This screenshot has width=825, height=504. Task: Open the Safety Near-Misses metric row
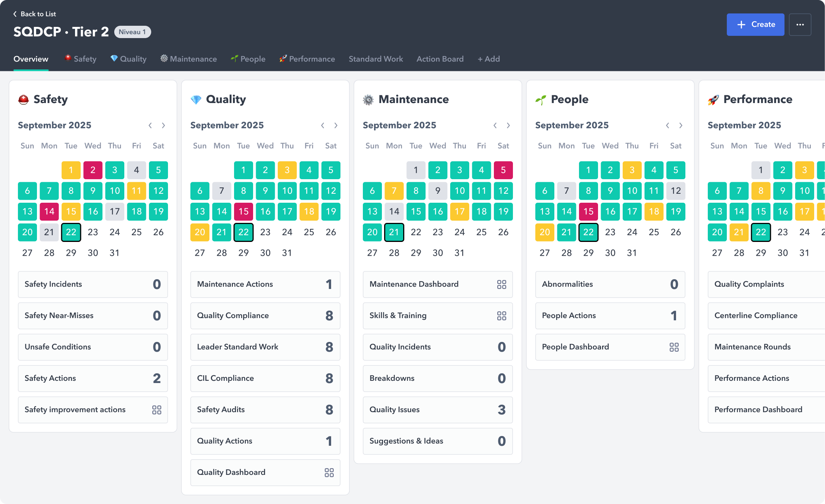pyautogui.click(x=93, y=316)
